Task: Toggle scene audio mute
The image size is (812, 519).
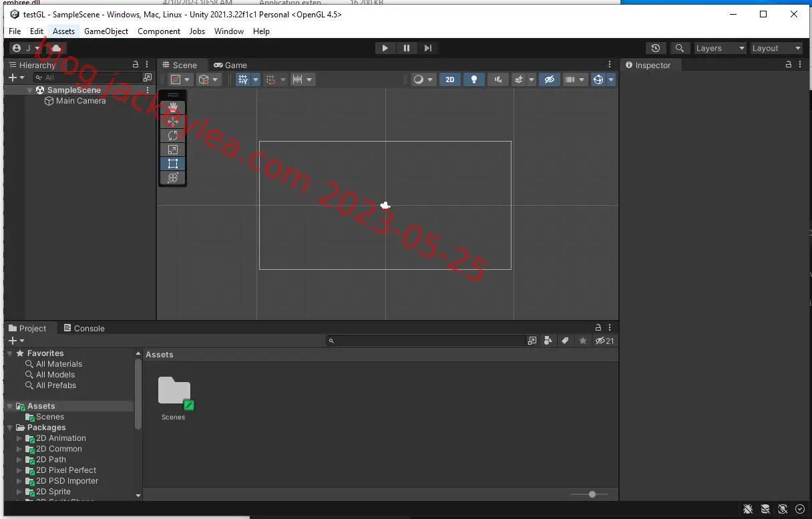Action: (498, 79)
